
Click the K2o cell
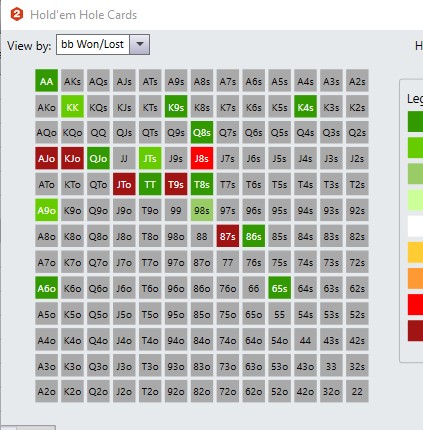point(72,391)
